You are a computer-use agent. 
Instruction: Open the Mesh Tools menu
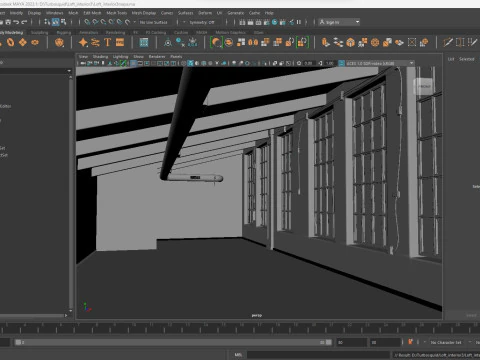click(x=117, y=13)
